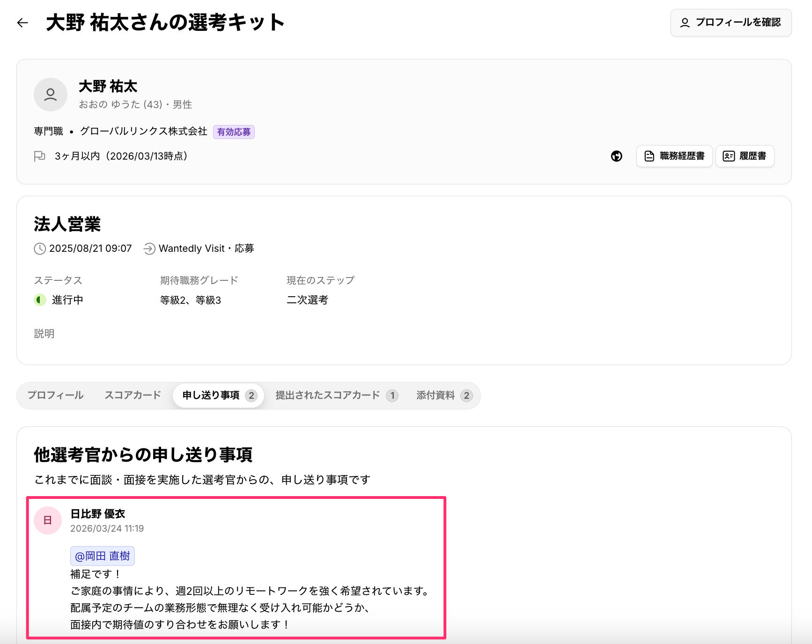Open the 提出されたスコアカード tab
This screenshot has height=644, width=812.
tap(336, 395)
